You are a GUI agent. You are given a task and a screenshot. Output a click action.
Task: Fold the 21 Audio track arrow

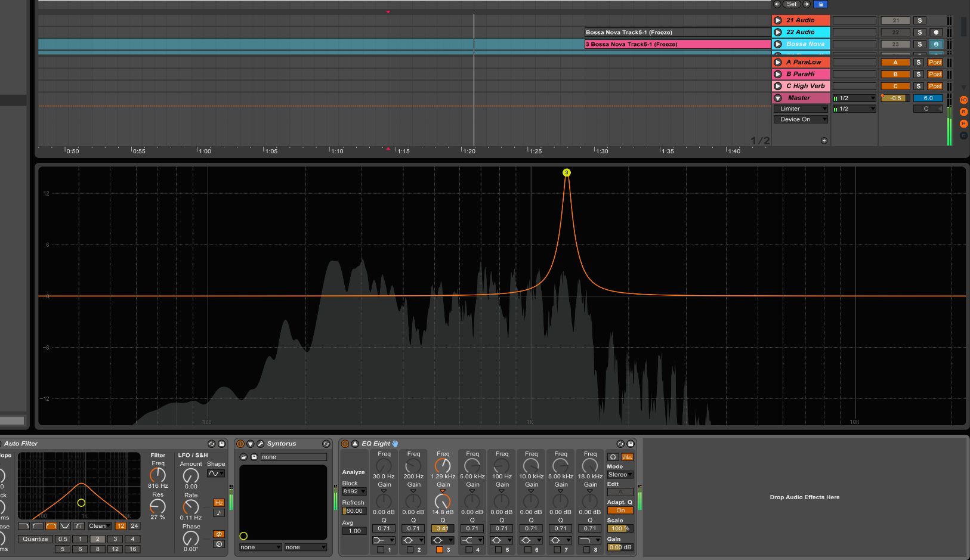pyautogui.click(x=778, y=20)
